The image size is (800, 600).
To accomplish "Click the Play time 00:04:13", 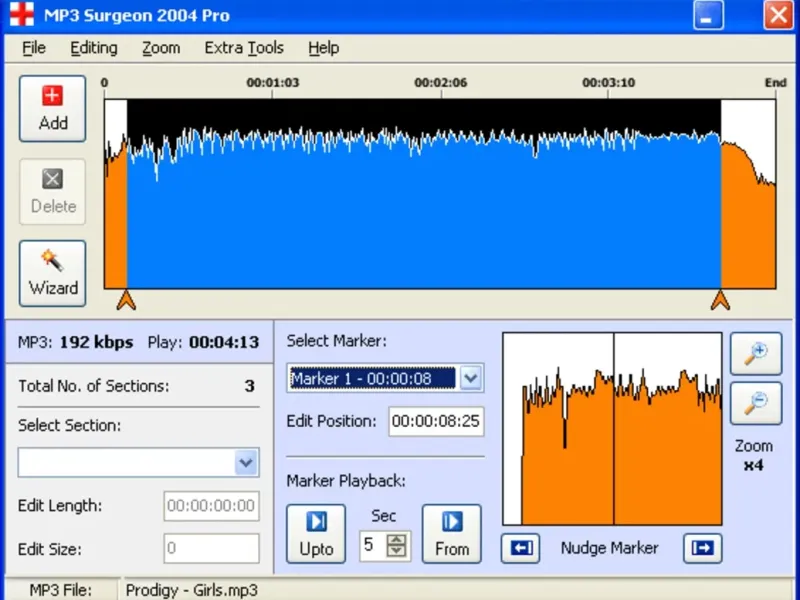I will coord(224,342).
